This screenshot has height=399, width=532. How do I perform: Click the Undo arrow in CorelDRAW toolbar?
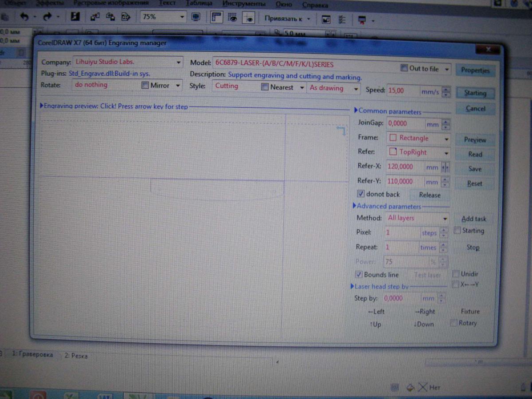pos(24,17)
